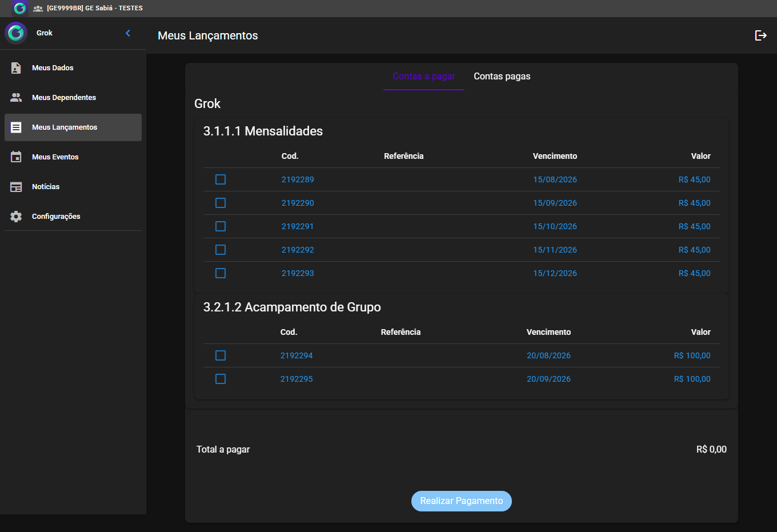Click the 3.1.1.1 Mensalidades section heading
The height and width of the screenshot is (532, 777).
(263, 131)
